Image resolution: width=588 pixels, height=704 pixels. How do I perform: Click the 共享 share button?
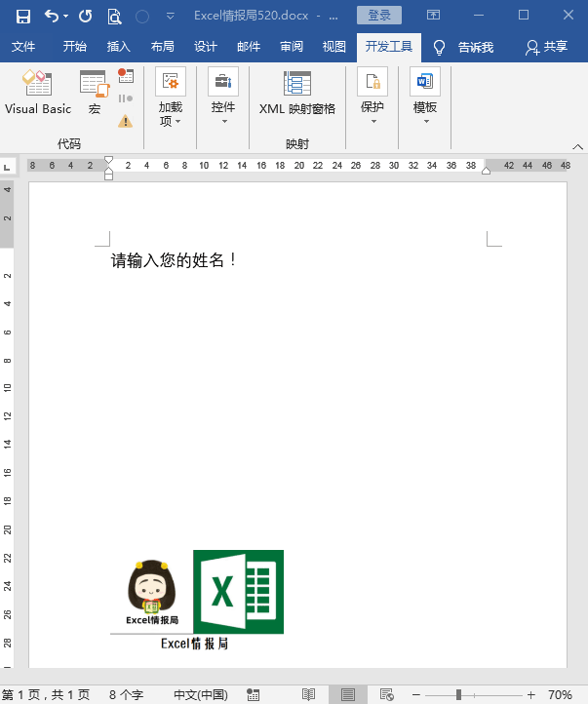[x=547, y=47]
